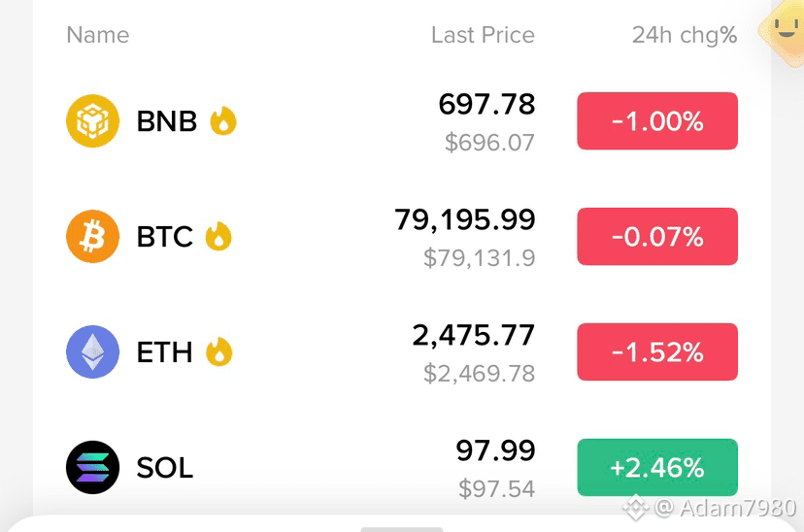Sort by the Last Price header
This screenshot has height=532, width=804.
click(x=483, y=35)
